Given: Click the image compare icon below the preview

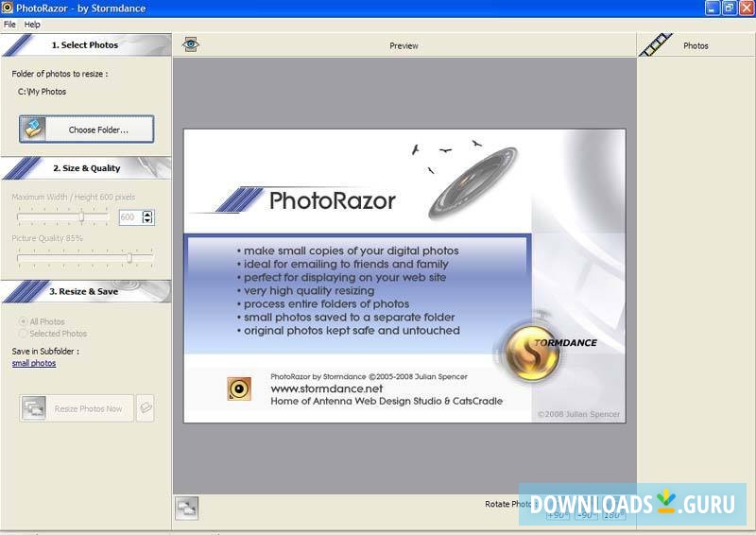Looking at the screenshot, I should click(x=186, y=508).
